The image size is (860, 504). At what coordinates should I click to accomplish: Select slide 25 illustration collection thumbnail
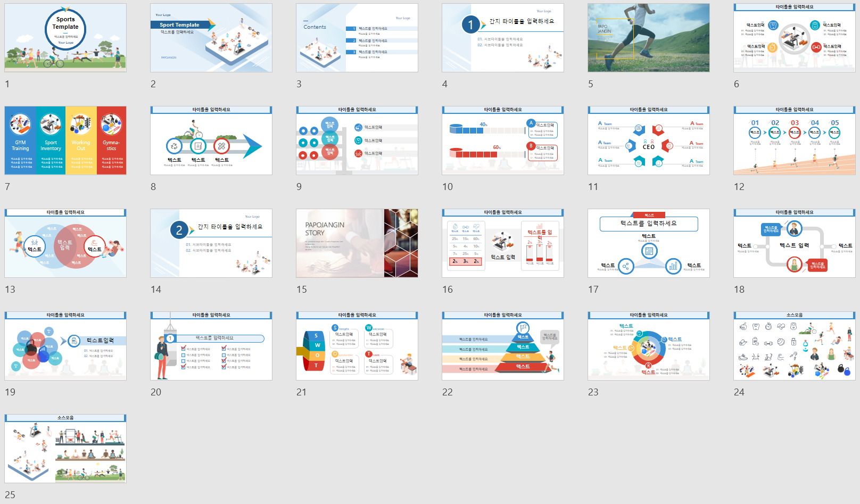point(65,449)
